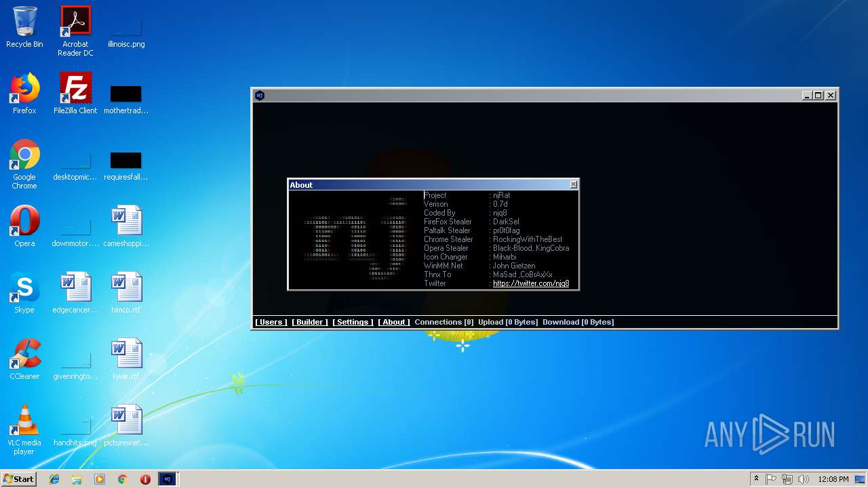This screenshot has width=868, height=488.
Task: Click the 'John Gietzen' text
Action: [x=514, y=266]
